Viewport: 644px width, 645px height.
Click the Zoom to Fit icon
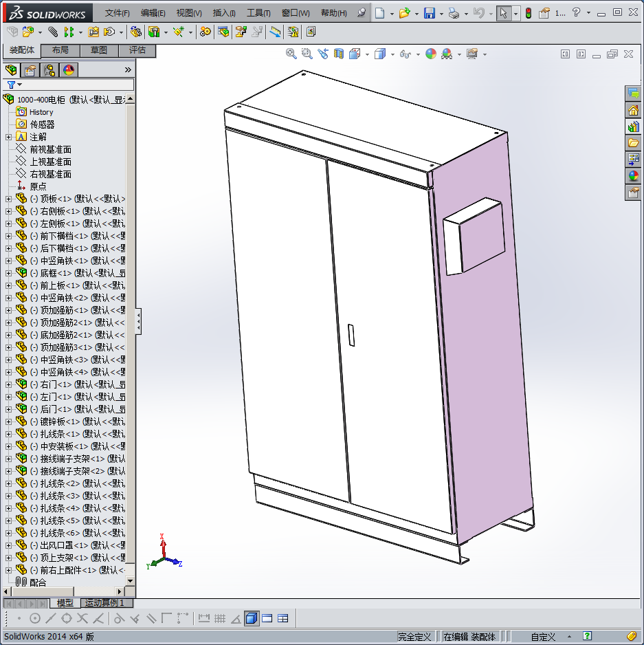pyautogui.click(x=291, y=54)
